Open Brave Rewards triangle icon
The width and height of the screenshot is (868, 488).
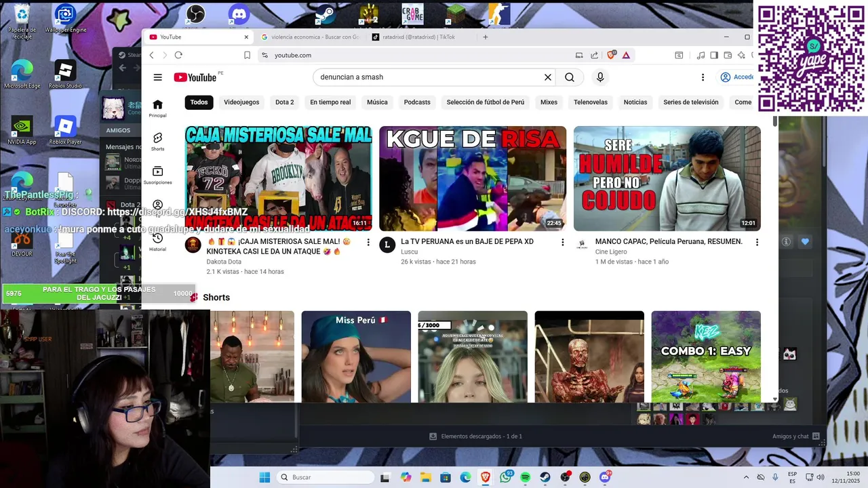pos(626,55)
